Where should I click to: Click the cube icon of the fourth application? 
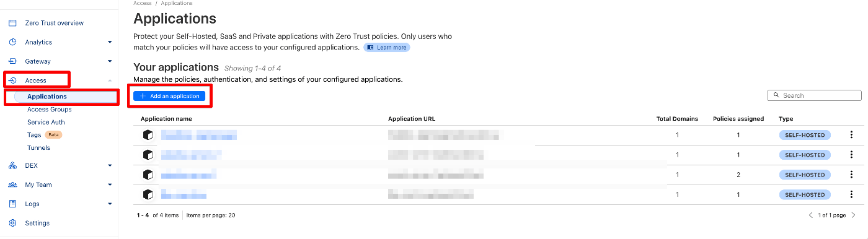pyautogui.click(x=148, y=194)
